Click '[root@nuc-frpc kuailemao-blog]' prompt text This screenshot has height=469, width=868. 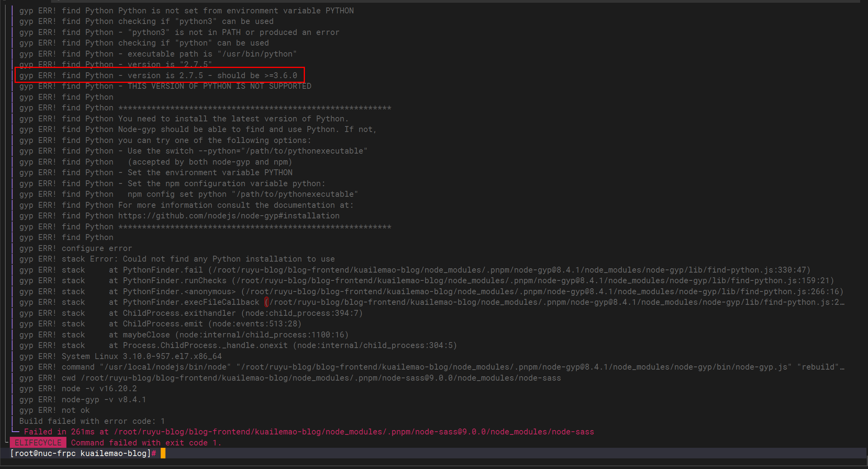click(81, 453)
